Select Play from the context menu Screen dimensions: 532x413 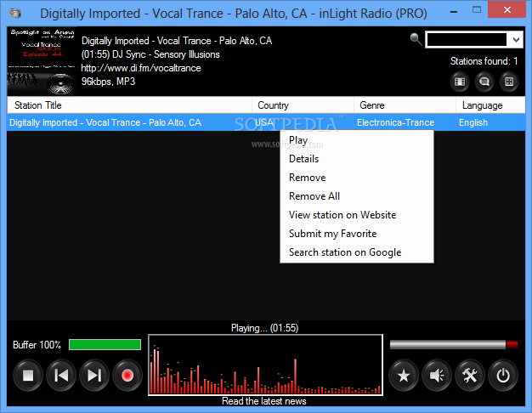coord(357,140)
